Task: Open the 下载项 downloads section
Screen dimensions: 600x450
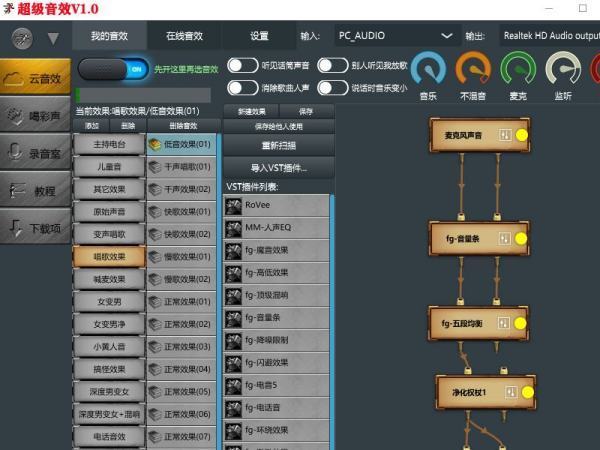Action: point(35,227)
